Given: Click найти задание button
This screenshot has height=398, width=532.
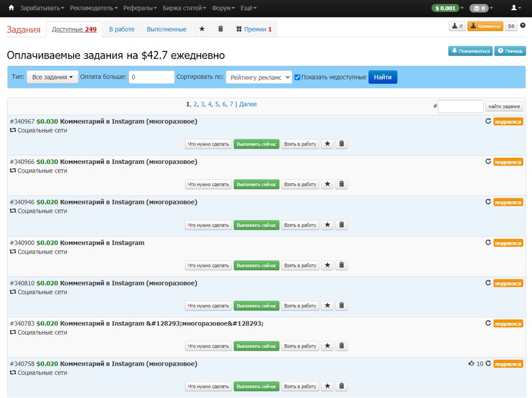Looking at the screenshot, I should (504, 106).
